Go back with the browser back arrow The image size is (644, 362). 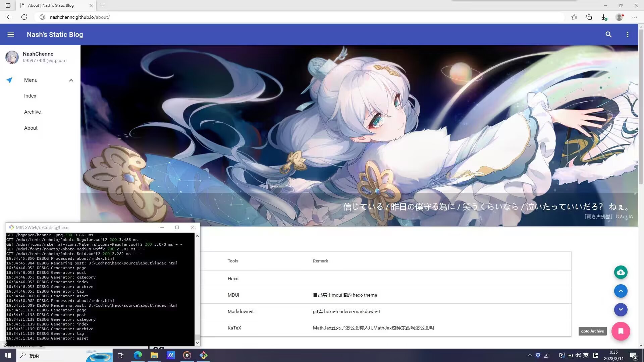click(9, 17)
